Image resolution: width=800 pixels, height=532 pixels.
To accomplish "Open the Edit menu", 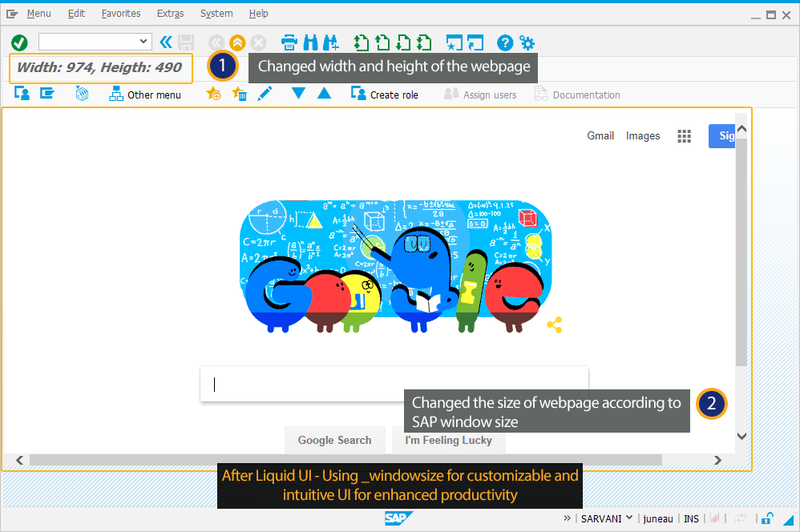I will pos(76,14).
